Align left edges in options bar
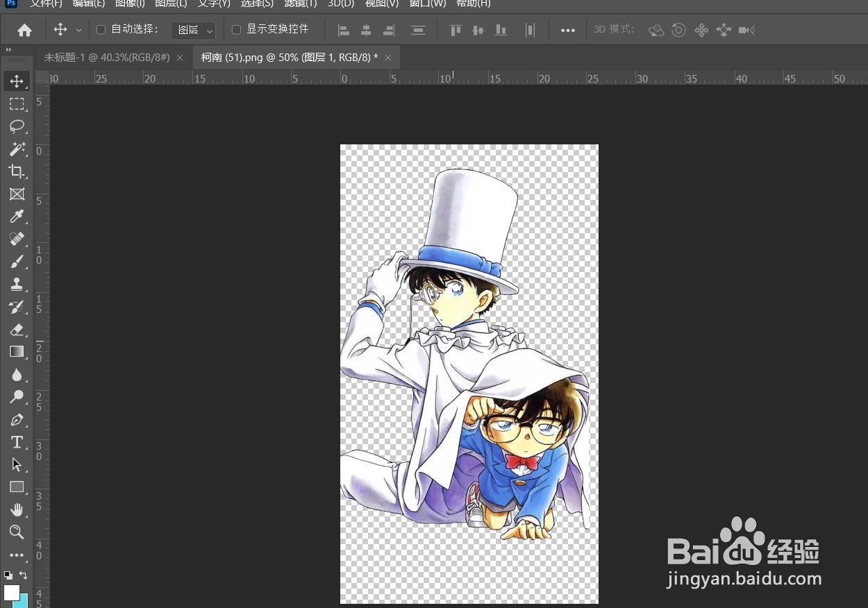Screen dimensions: 868x608 click(343, 30)
